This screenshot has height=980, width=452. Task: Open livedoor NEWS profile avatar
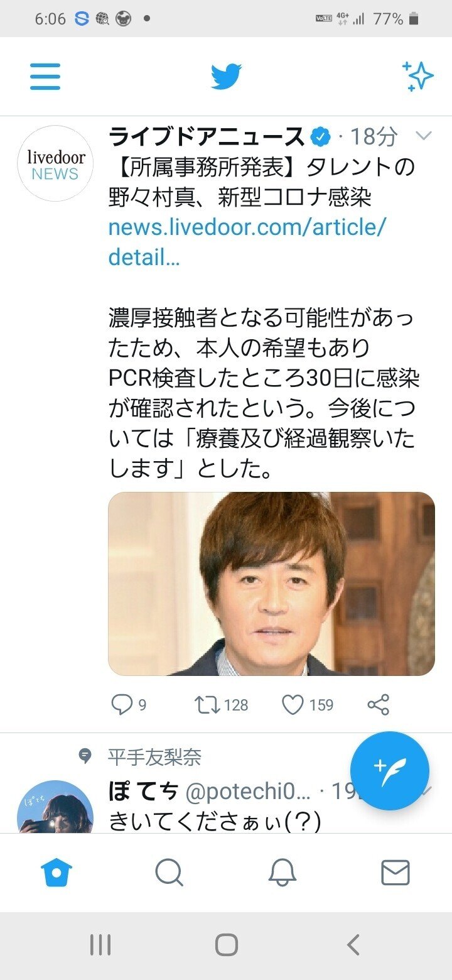[55, 163]
